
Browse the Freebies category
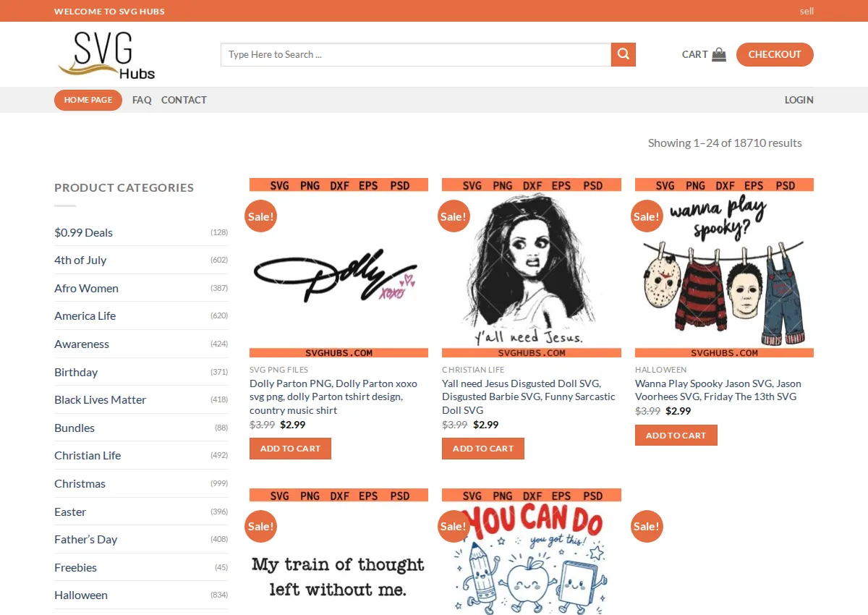[76, 567]
